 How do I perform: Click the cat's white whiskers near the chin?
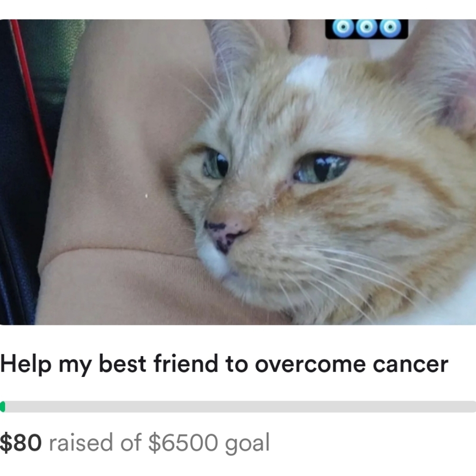[334, 282]
